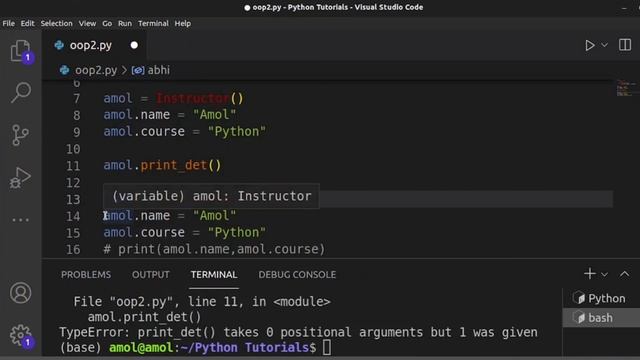
Task: Open the DEBUG CONSOLE panel tab
Action: 297,275
